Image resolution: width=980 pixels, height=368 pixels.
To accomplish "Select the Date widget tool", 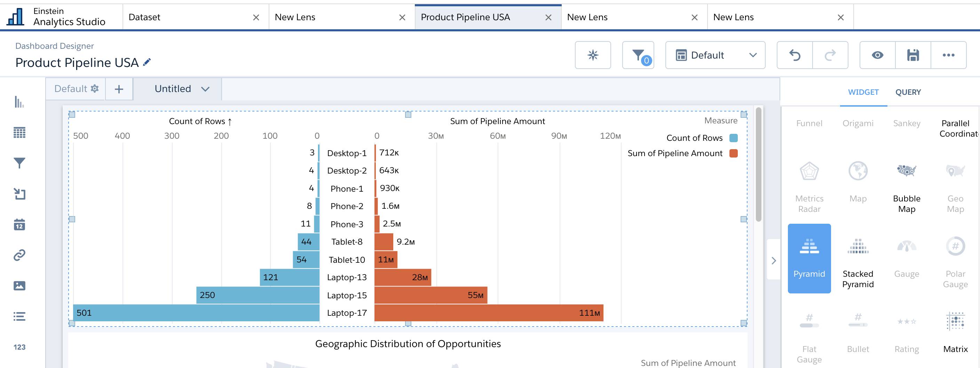I will click(x=20, y=224).
